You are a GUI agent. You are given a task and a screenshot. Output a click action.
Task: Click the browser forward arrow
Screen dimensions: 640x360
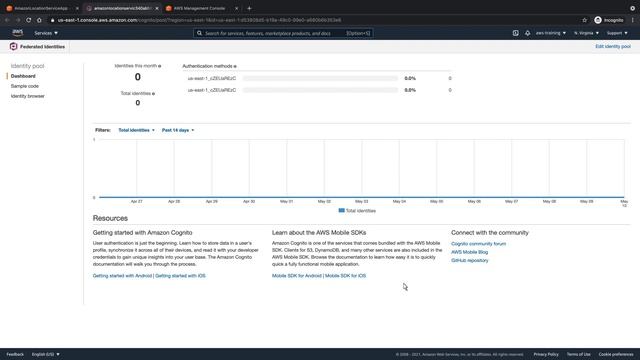point(18,20)
